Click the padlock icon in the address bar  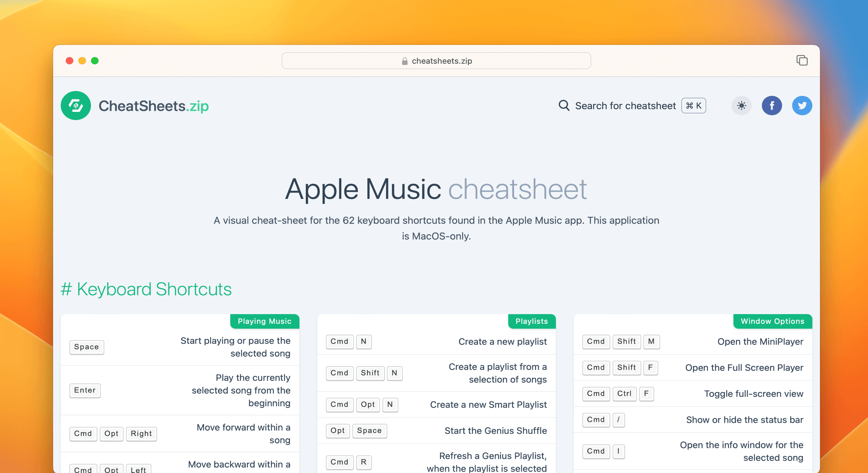click(404, 61)
